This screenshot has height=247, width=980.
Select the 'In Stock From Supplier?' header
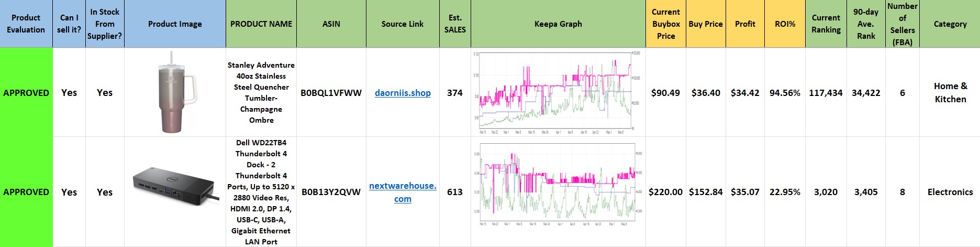[x=105, y=24]
